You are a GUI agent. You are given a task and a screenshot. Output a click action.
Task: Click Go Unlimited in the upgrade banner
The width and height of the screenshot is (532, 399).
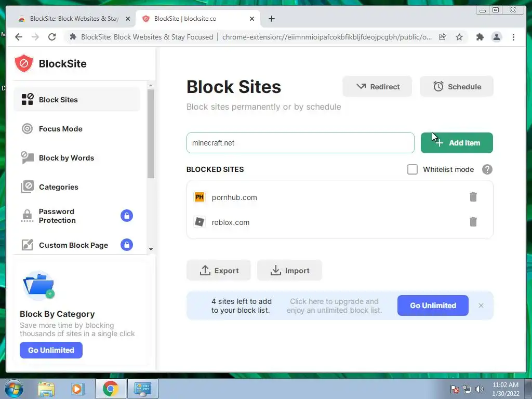tap(433, 305)
